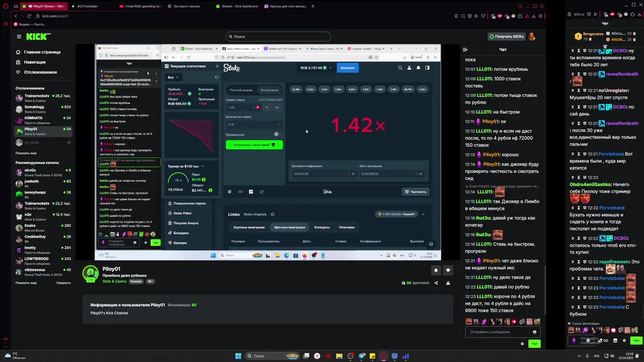Click the Честность button in Stake
Viewport: 644px width, 362px height.
(416, 192)
